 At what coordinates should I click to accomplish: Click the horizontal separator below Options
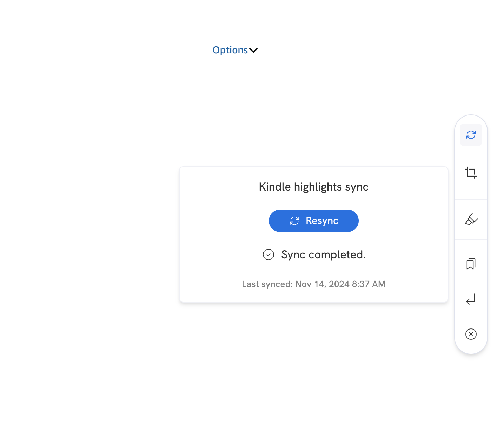point(129,91)
